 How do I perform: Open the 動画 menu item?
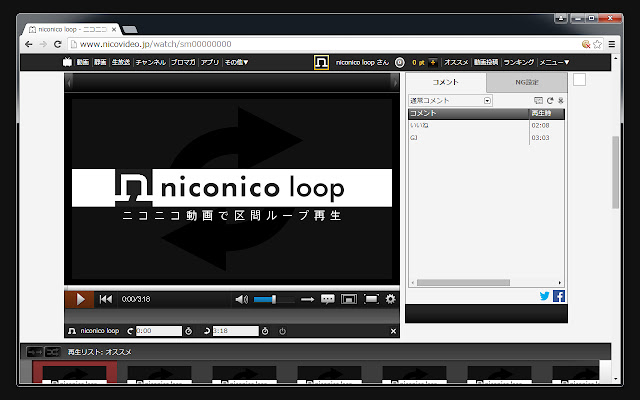(x=83, y=62)
